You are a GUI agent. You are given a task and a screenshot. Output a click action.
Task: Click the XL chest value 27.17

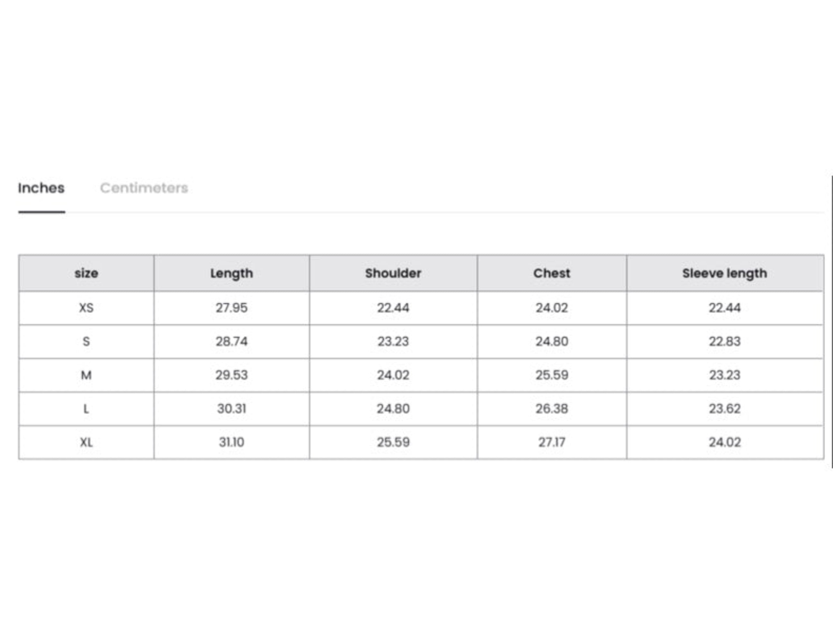(x=551, y=442)
